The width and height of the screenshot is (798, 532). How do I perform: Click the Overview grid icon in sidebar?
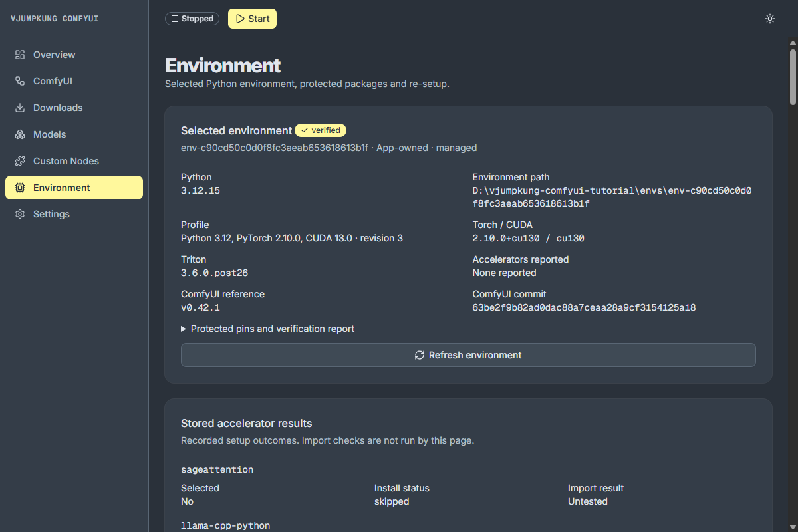pyautogui.click(x=20, y=55)
